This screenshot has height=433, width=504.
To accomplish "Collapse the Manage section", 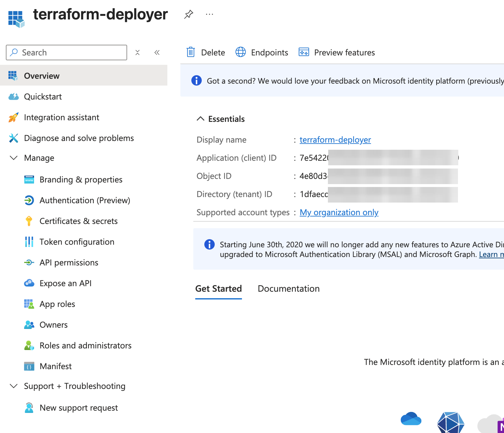I will pyautogui.click(x=14, y=158).
